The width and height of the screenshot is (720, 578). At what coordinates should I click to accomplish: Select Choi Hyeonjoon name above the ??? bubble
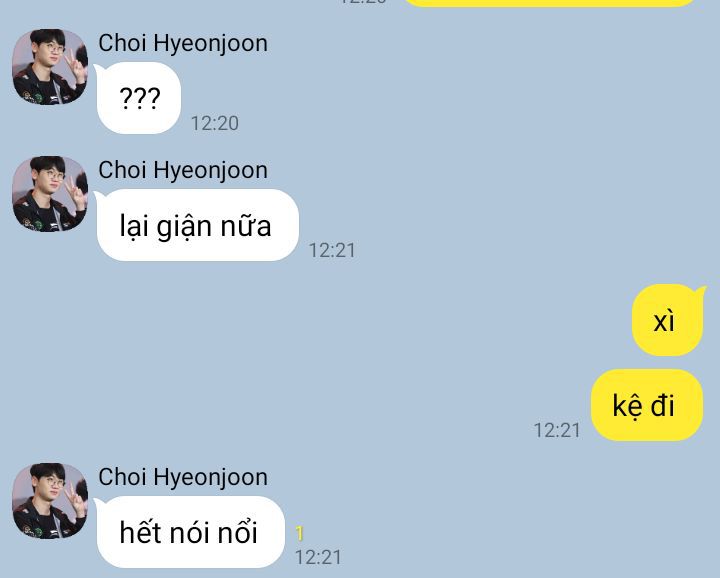[x=183, y=44]
